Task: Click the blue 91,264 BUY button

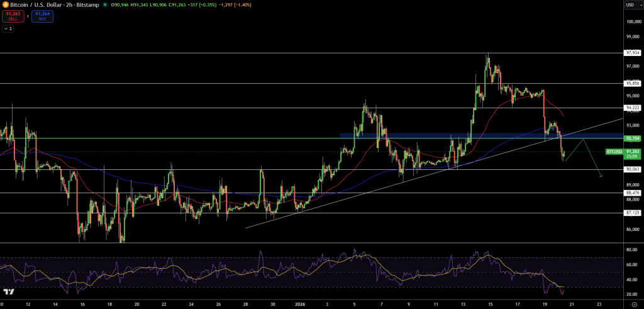Action: (x=42, y=16)
